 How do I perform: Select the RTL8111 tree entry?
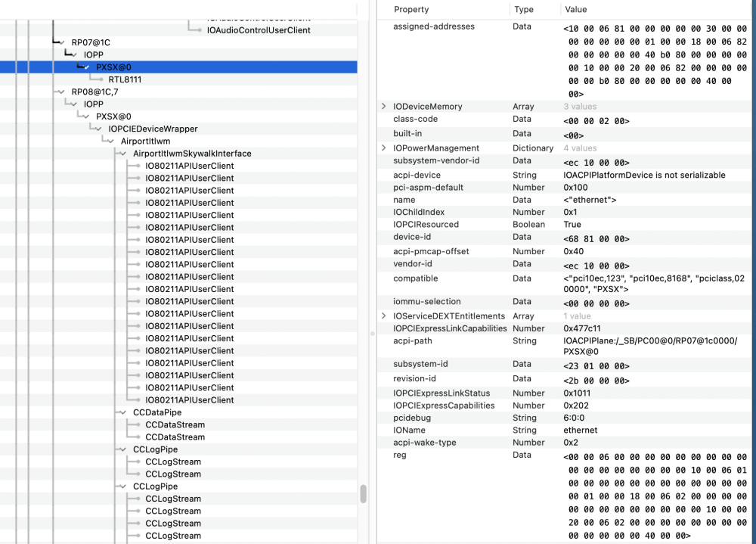pyautogui.click(x=125, y=79)
